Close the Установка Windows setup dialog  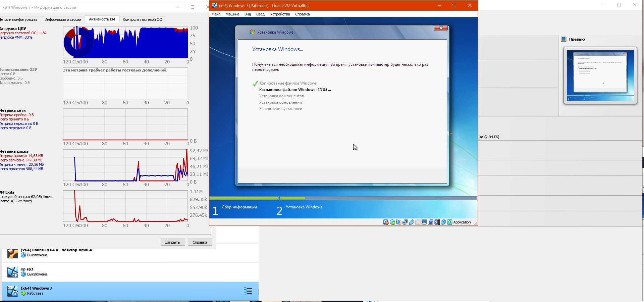pyautogui.click(x=441, y=28)
